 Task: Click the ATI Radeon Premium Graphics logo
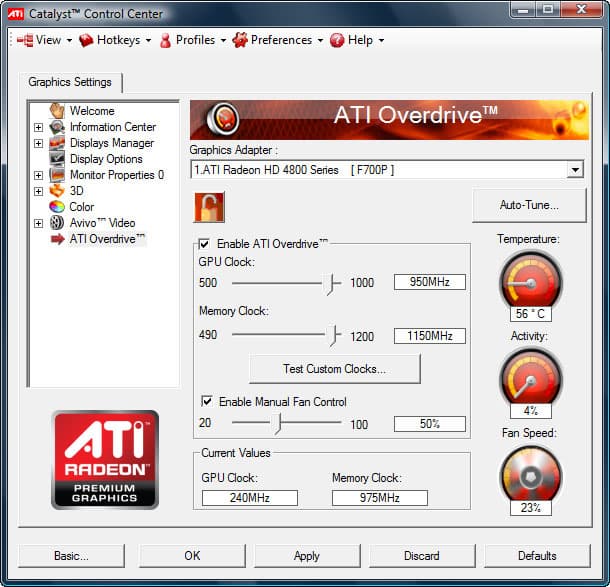[105, 459]
